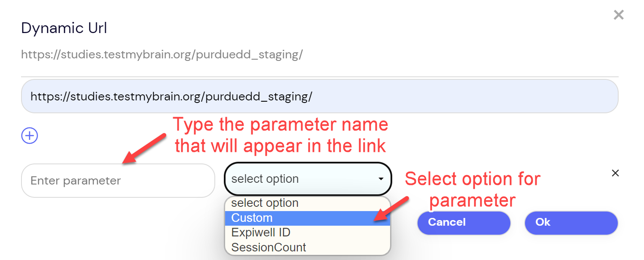Click the Dynamic Url dialog title
Viewport: 644px width, 260px height.
click(64, 28)
